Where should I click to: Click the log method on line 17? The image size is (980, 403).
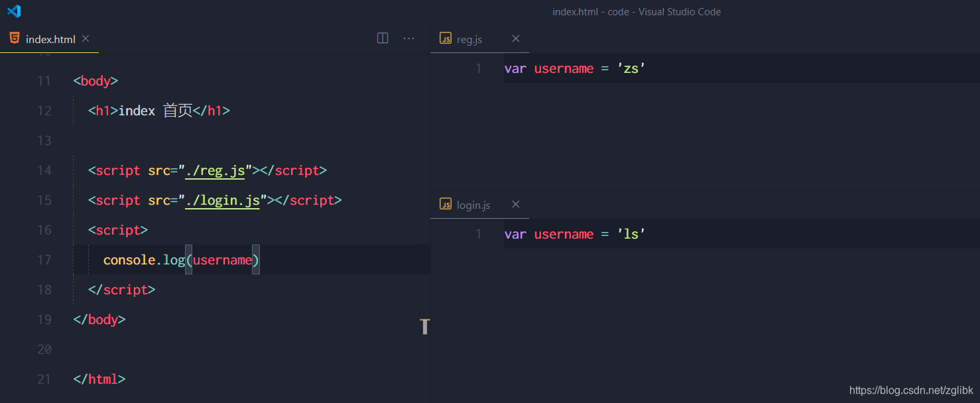tap(174, 260)
